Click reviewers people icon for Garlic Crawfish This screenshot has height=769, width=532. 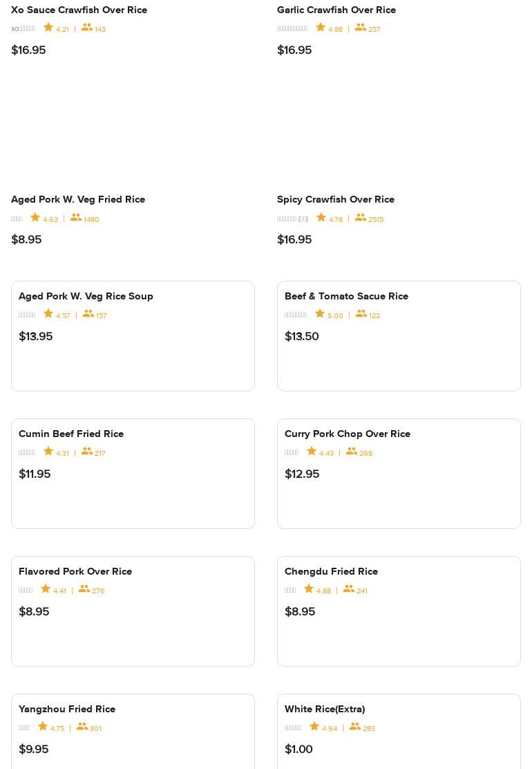361,28
